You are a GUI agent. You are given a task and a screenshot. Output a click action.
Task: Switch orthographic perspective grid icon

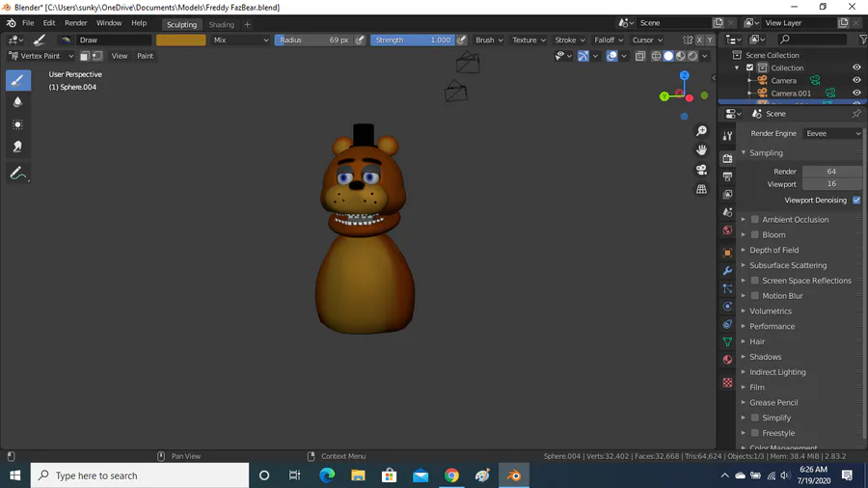701,189
